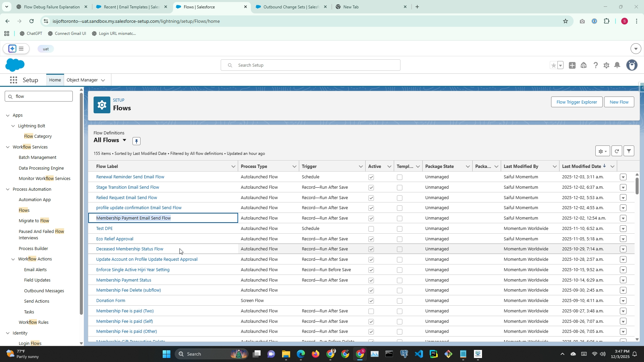
Task: Open the App Launcher grid
Action: (14, 80)
